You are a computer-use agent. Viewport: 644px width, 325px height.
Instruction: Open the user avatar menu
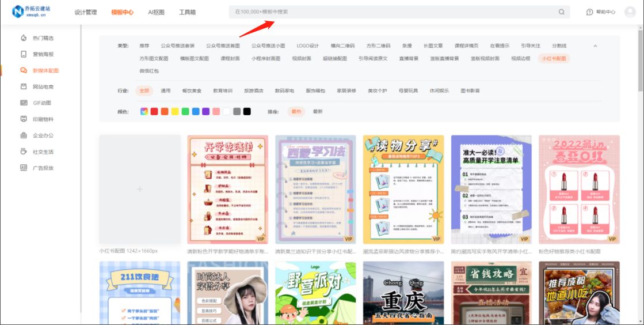(630, 12)
